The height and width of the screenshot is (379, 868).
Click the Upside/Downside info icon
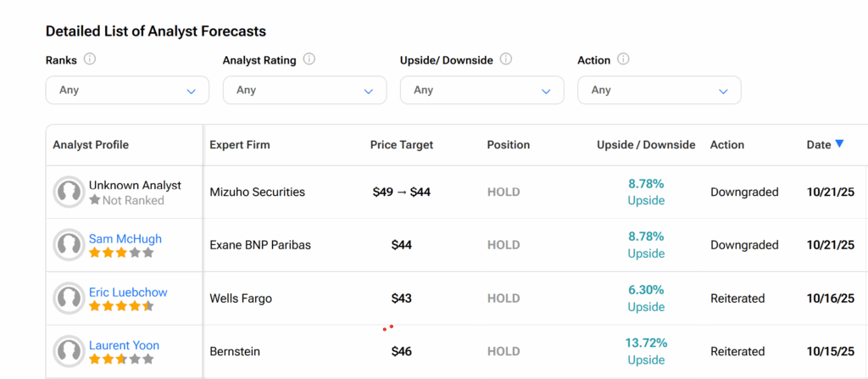(x=506, y=59)
